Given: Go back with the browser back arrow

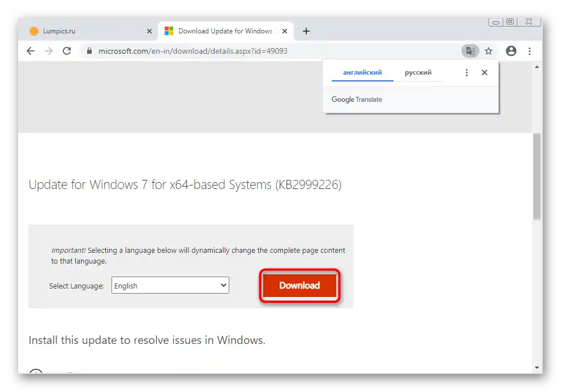Looking at the screenshot, I should click(31, 51).
